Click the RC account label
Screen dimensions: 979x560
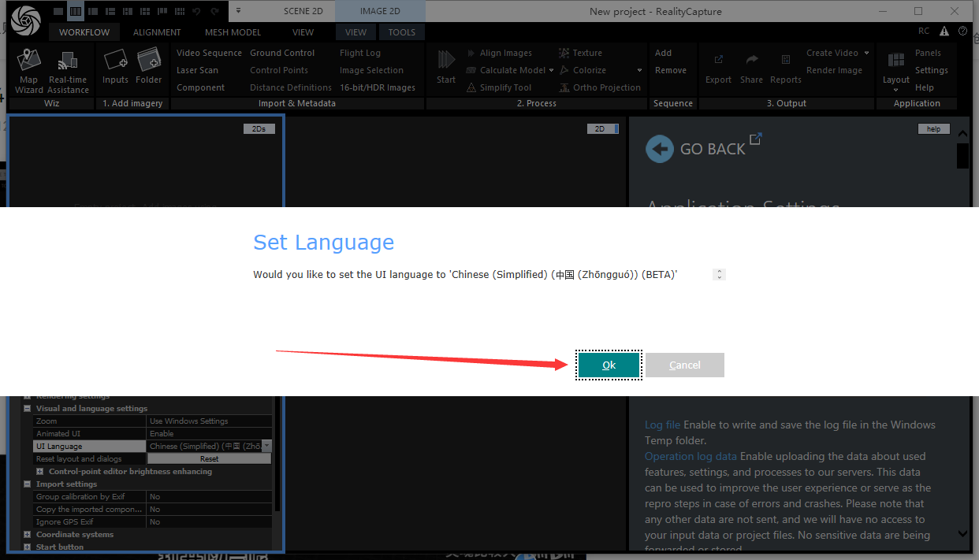pos(924,32)
